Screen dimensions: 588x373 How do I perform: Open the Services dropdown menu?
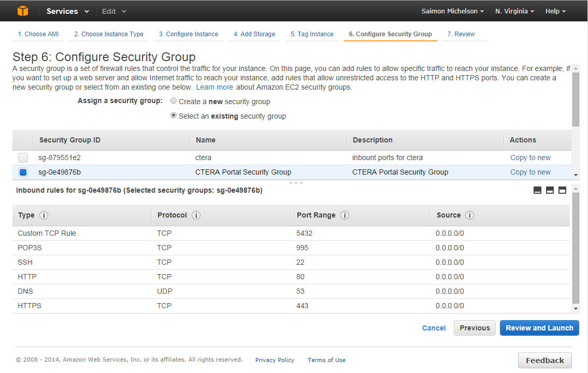coord(68,11)
